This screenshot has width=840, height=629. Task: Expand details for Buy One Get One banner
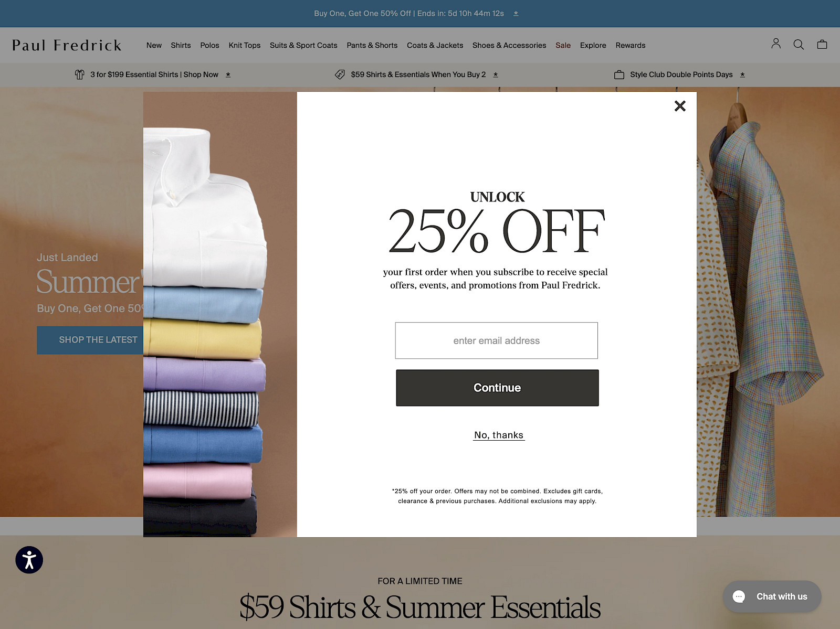pyautogui.click(x=516, y=14)
